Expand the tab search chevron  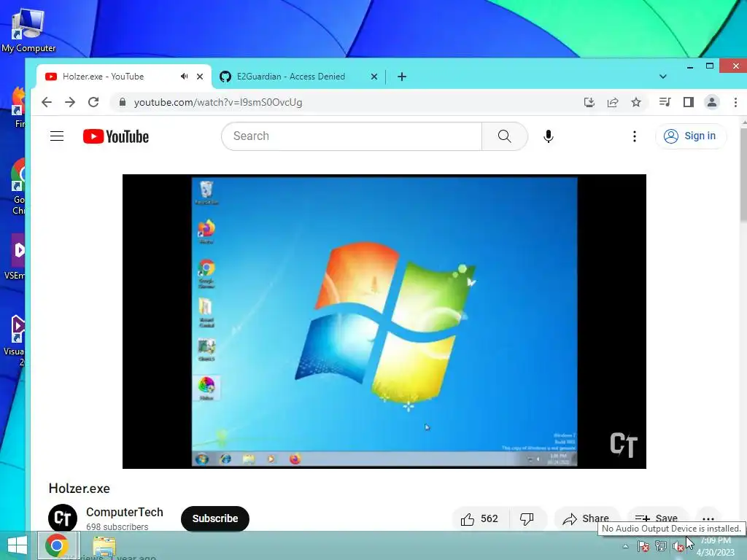coord(662,76)
